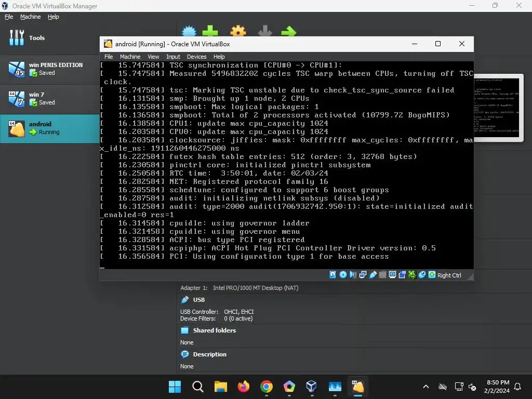Screen dimensions: 532x399
Task: Open File menu in android VM window
Action: [109, 57]
